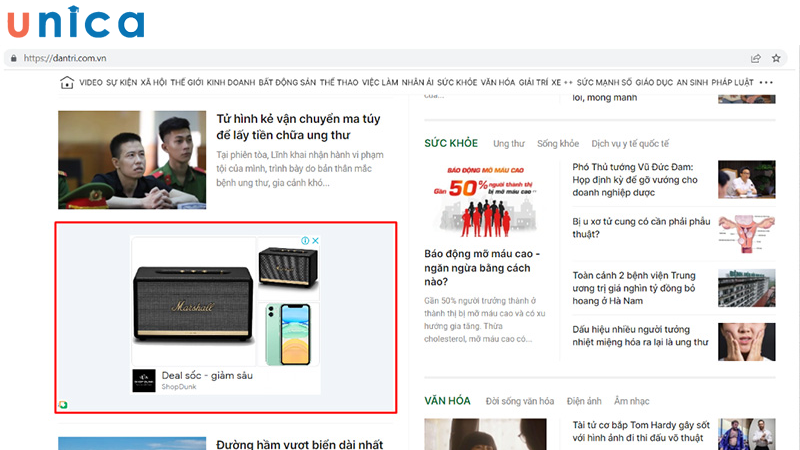Open article Bị u xơ tử cung
The height and width of the screenshot is (450, 800).
point(641,228)
